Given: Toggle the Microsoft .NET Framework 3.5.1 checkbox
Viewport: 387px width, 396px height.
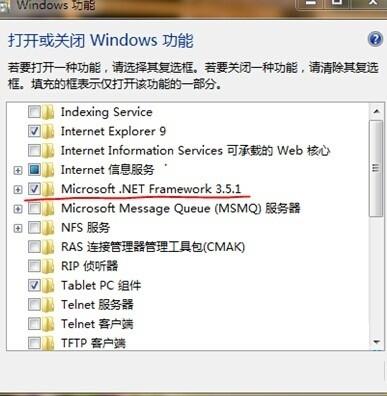Looking at the screenshot, I should (x=34, y=189).
